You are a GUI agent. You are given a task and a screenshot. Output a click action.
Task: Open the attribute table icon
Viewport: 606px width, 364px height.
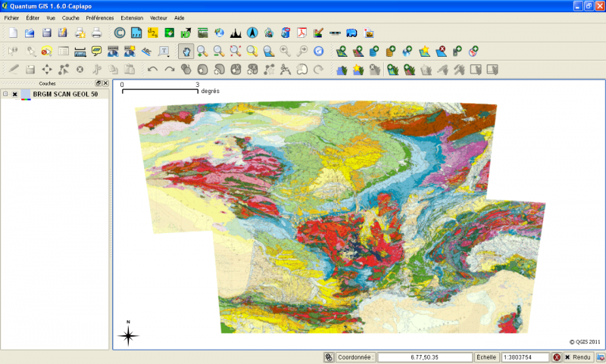coord(64,51)
